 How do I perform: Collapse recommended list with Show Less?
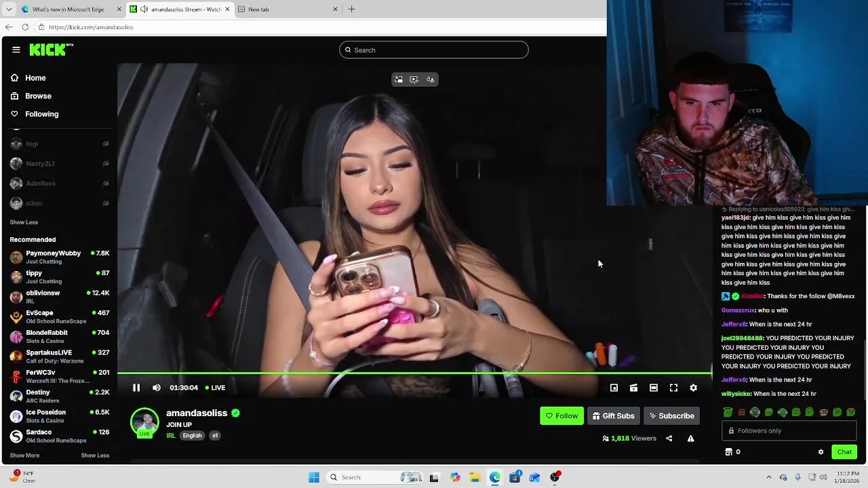(95, 455)
